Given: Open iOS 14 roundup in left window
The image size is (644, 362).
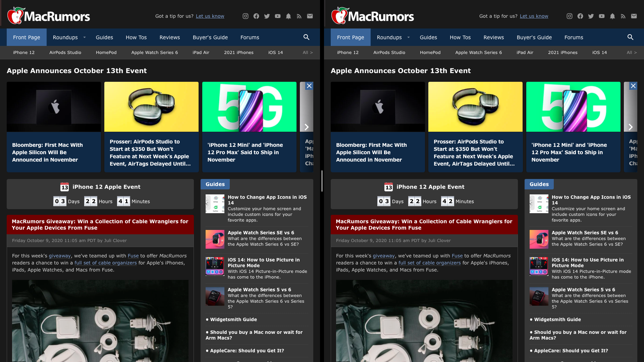Looking at the screenshot, I should click(x=276, y=53).
